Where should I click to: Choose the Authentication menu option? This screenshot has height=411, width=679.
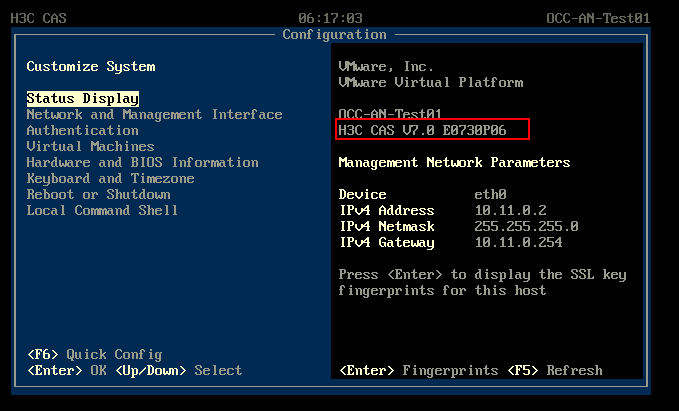[82, 131]
